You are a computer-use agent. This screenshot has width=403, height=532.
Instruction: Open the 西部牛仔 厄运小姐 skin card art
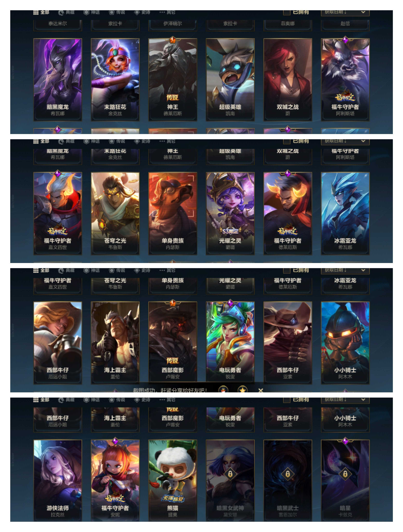click(x=58, y=343)
